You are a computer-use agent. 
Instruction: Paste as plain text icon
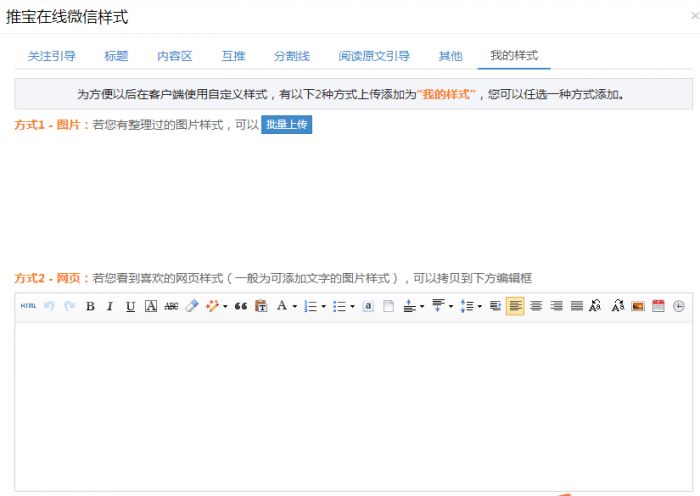pyautogui.click(x=261, y=306)
